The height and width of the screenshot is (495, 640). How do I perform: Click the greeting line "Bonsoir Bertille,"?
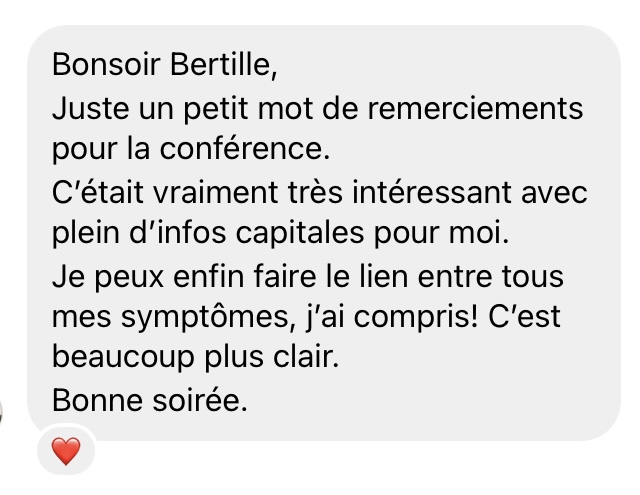162,66
